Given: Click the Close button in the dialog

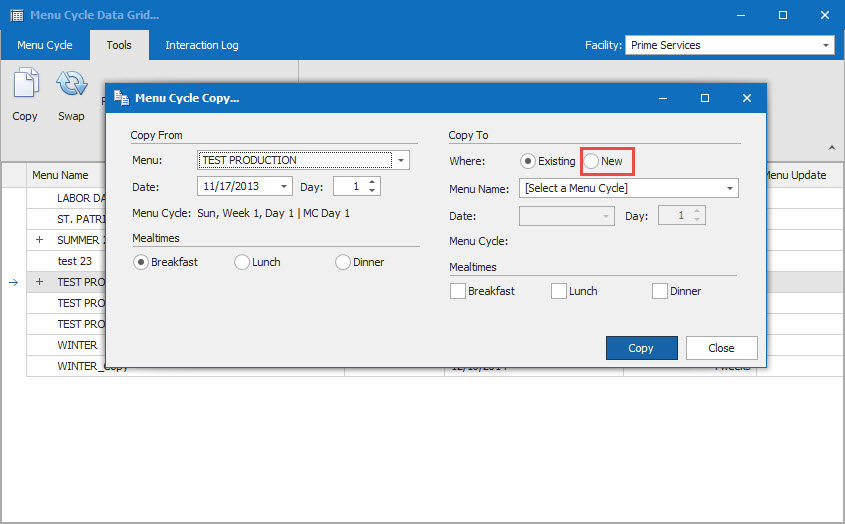Looking at the screenshot, I should coord(722,348).
